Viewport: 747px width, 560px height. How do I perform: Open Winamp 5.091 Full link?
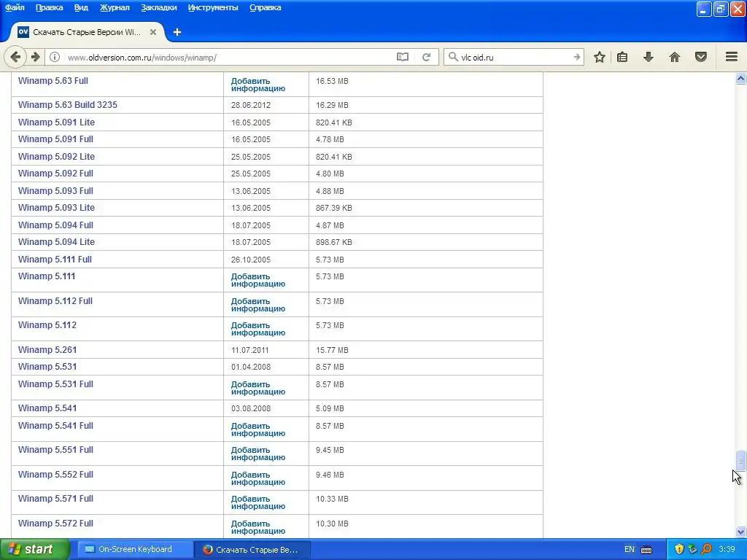click(55, 139)
